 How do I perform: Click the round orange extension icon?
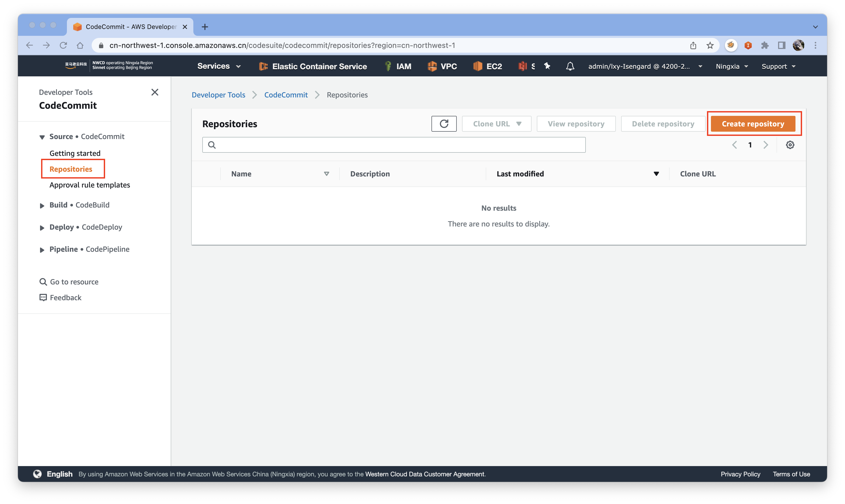click(x=731, y=45)
